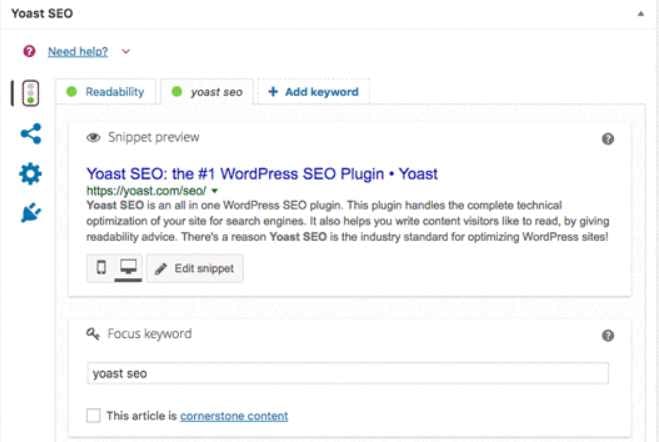This screenshot has height=442, width=659.
Task: Click the pencil icon on Edit snippet
Action: tap(161, 268)
